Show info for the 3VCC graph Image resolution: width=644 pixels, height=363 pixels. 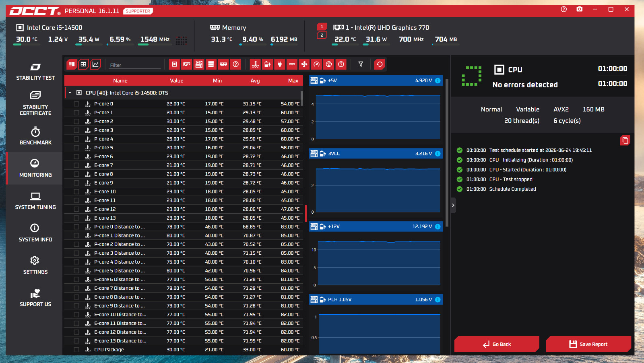pyautogui.click(x=438, y=153)
